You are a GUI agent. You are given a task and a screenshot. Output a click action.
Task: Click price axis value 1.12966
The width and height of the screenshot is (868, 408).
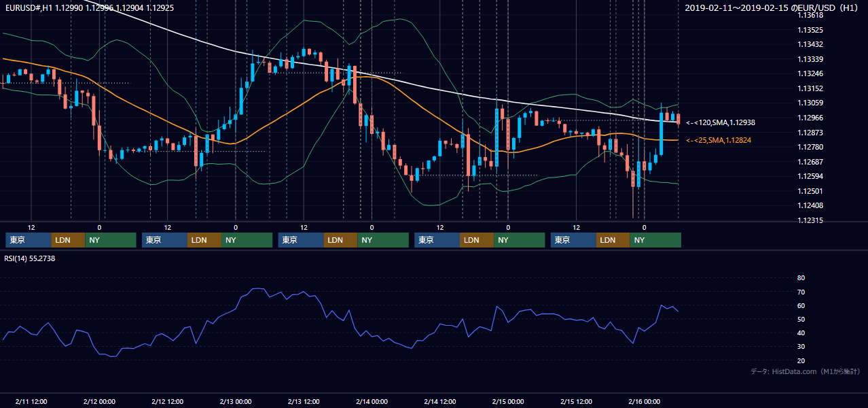(x=810, y=118)
